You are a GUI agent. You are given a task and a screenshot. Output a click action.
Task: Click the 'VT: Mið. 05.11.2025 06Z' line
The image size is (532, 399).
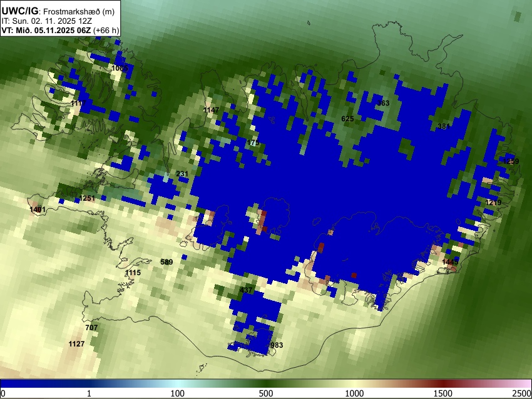[x=46, y=30]
